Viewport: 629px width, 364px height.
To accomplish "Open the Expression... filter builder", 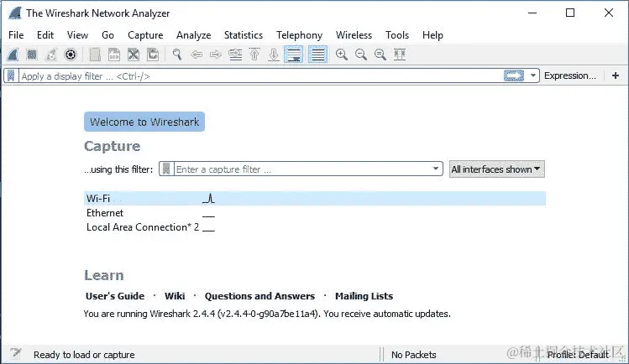I will tap(570, 75).
